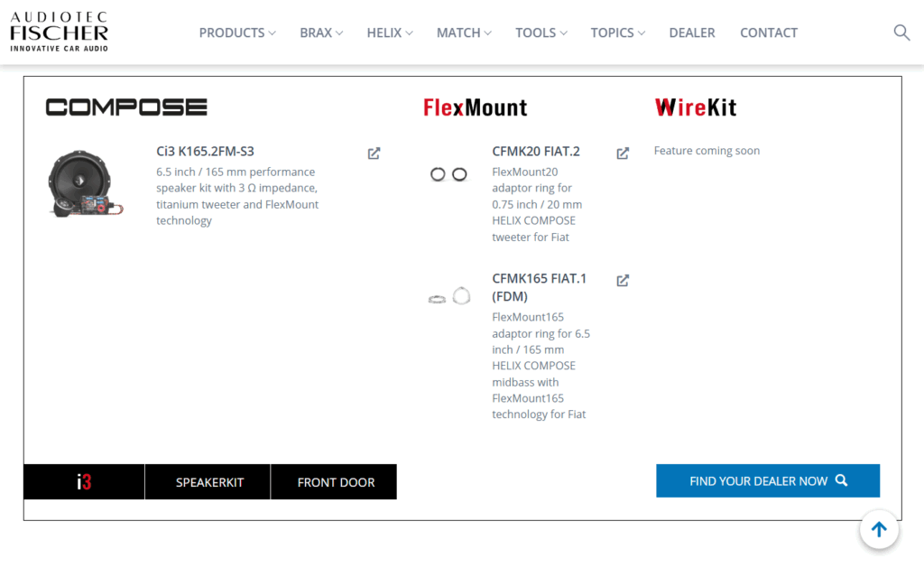Viewport: 924px width, 568px height.
Task: Expand the PRODUCTS dropdown menu
Action: click(x=237, y=33)
